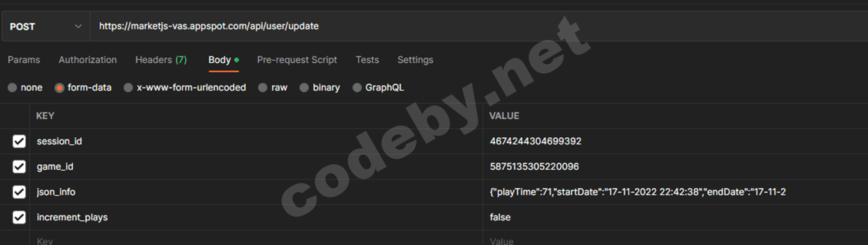The width and height of the screenshot is (868, 245).
Task: Click the value 4674244304699392
Action: click(x=536, y=141)
